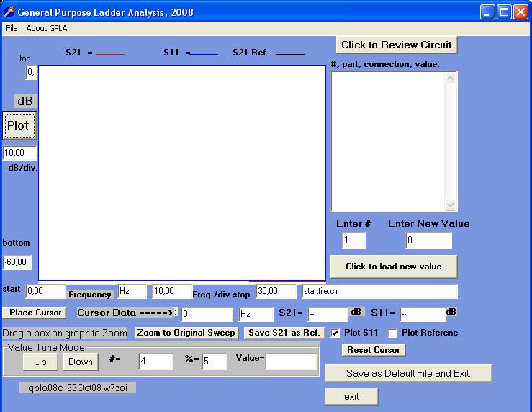Click the tune Value= field

coord(292,362)
